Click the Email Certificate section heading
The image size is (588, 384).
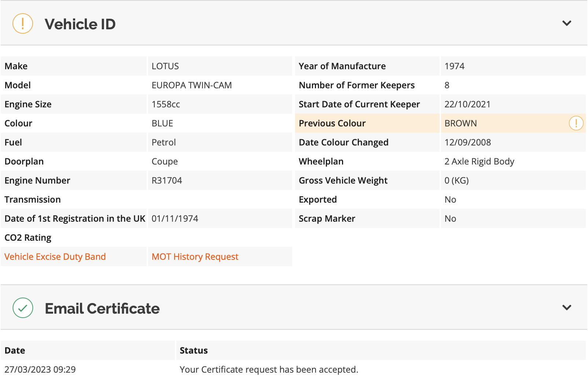(x=102, y=309)
